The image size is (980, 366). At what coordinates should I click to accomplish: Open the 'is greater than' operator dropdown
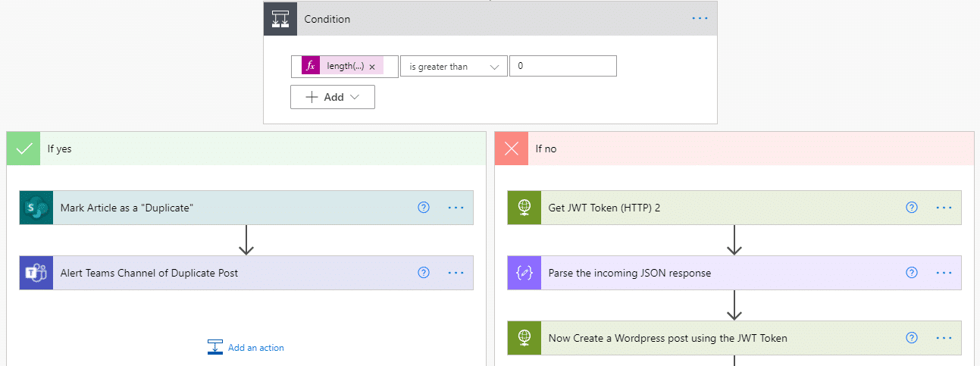coord(454,67)
